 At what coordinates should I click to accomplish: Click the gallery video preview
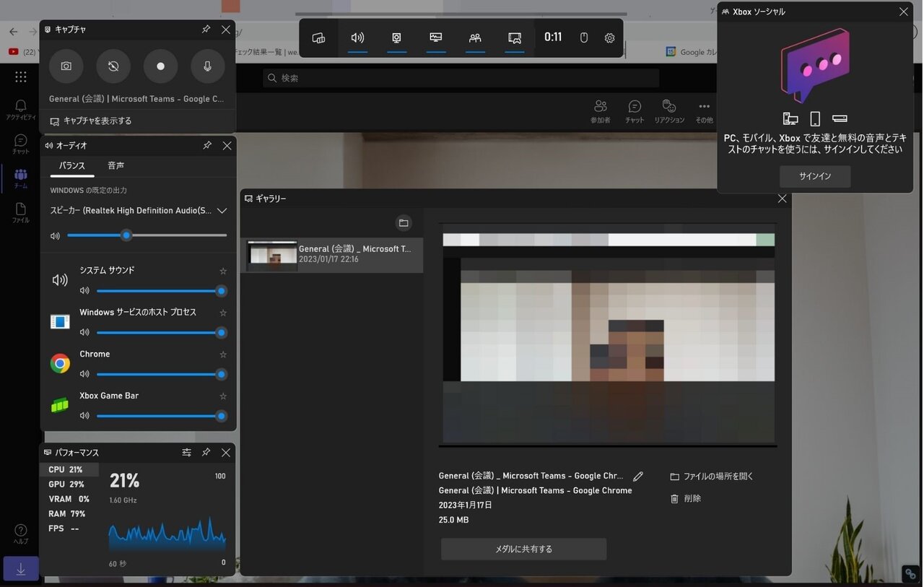coord(608,335)
